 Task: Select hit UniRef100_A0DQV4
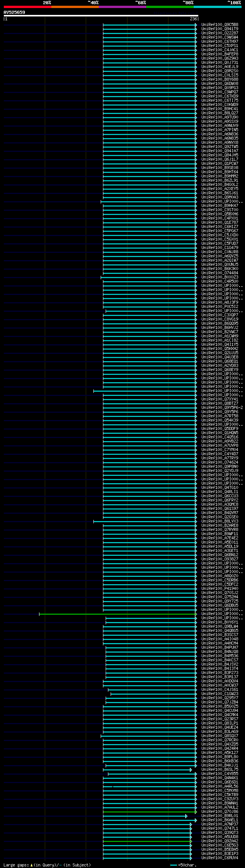(x=220, y=681)
